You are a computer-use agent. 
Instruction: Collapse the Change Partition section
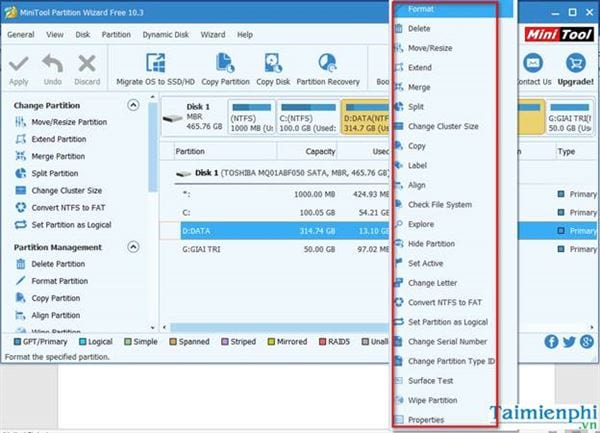[133, 105]
